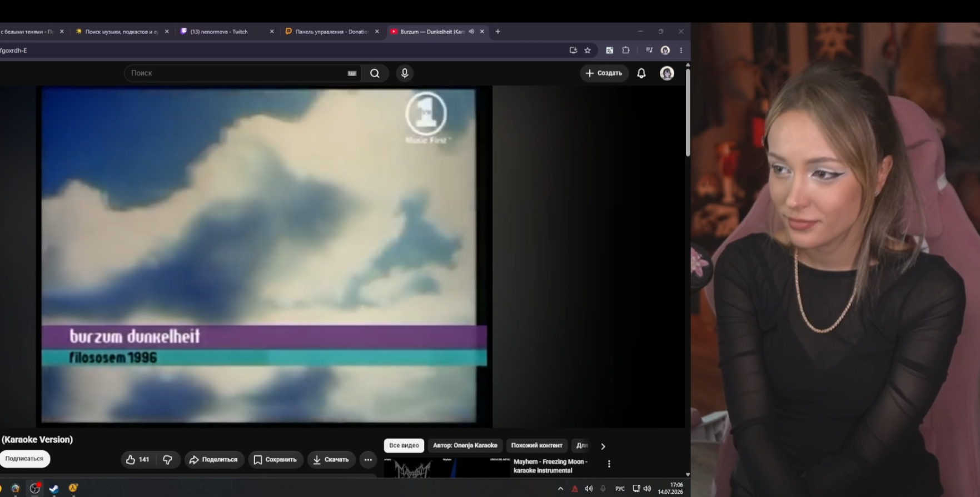This screenshot has height=497, width=980.
Task: Open the Chrome three-dot menu
Action: pos(681,51)
